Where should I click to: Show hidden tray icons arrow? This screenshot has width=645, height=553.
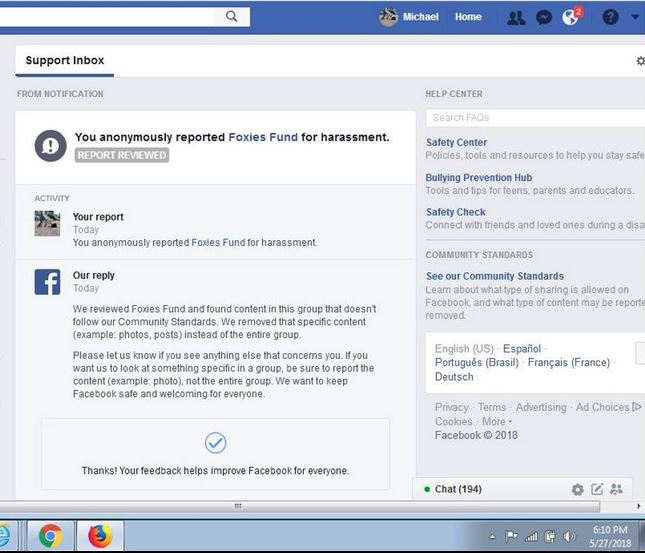pos(492,537)
